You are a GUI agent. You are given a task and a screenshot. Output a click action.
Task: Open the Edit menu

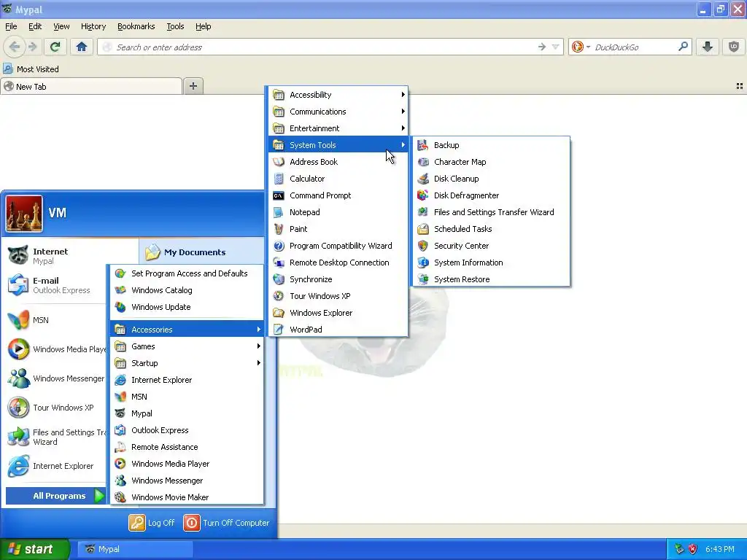(x=35, y=26)
